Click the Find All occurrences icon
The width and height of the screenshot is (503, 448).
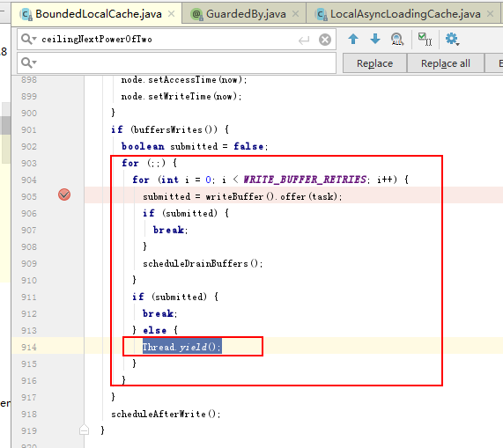pos(397,40)
